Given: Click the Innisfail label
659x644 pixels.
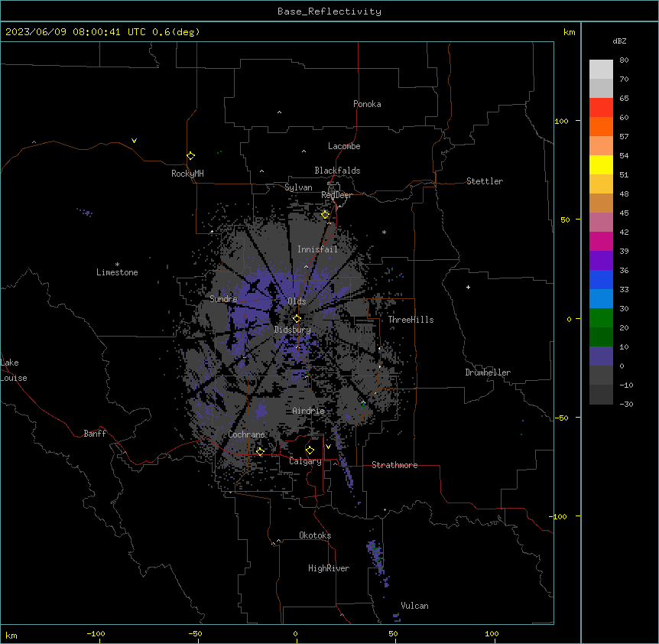Looking at the screenshot, I should 317,249.
